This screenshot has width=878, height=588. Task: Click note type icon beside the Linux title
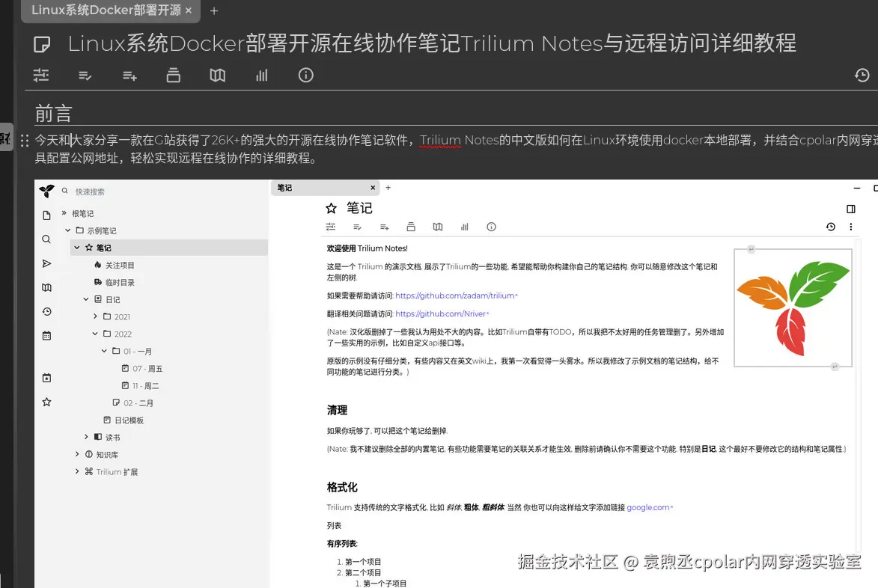42,43
